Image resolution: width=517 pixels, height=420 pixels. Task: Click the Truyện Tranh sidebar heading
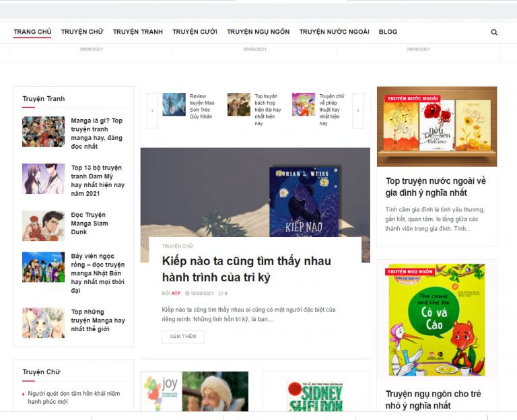44,98
